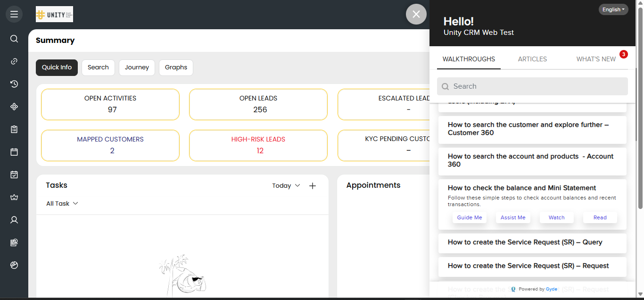
Task: Select the calendar-with-checkmark appointments icon
Action: (x=14, y=174)
